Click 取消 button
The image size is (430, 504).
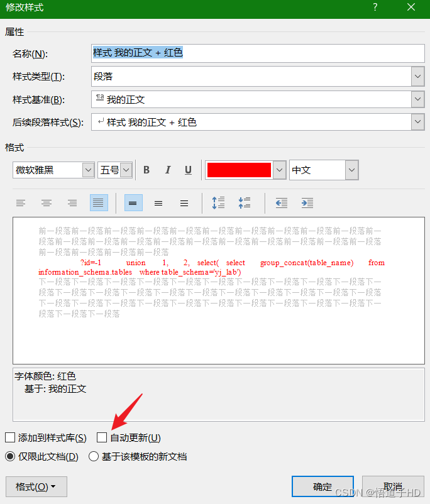pyautogui.click(x=393, y=486)
